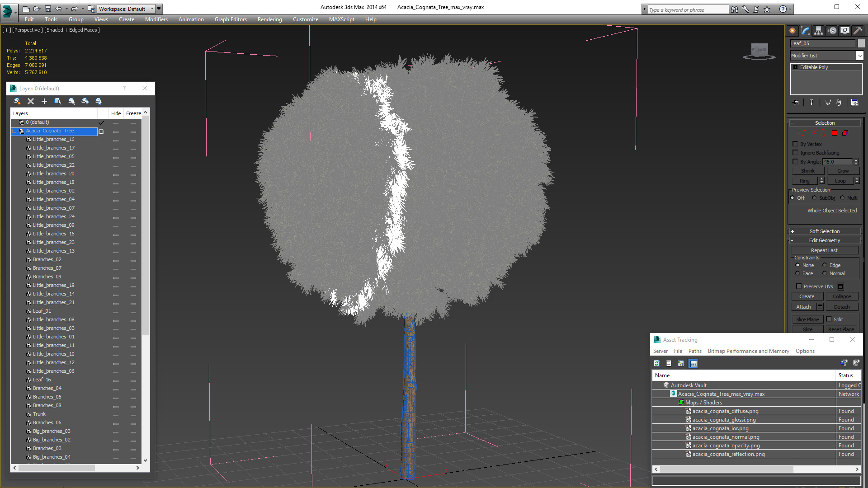Check the Preserve UVs option
Viewport: 868px width, 488px height.
pyautogui.click(x=799, y=286)
